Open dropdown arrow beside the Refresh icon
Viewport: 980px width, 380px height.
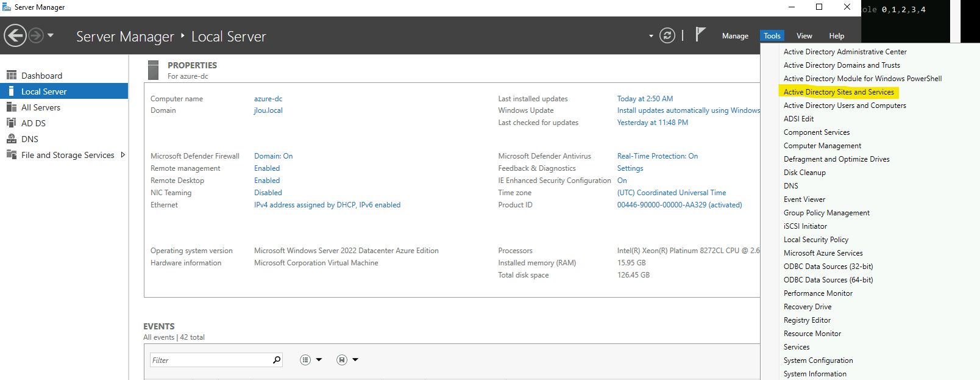coord(651,36)
